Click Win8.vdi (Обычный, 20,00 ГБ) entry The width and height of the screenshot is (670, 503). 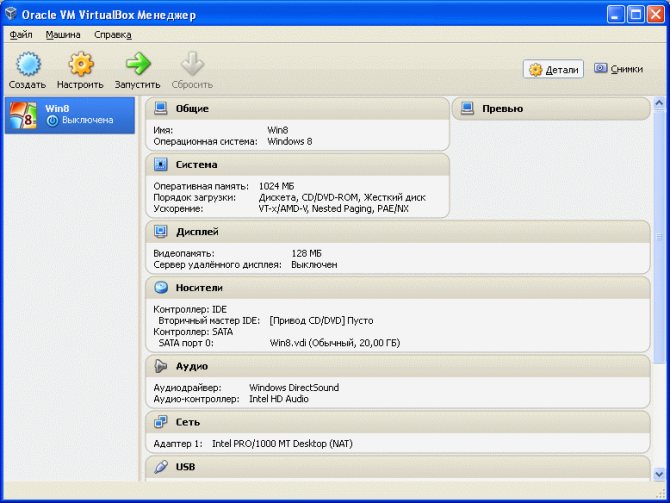(335, 343)
